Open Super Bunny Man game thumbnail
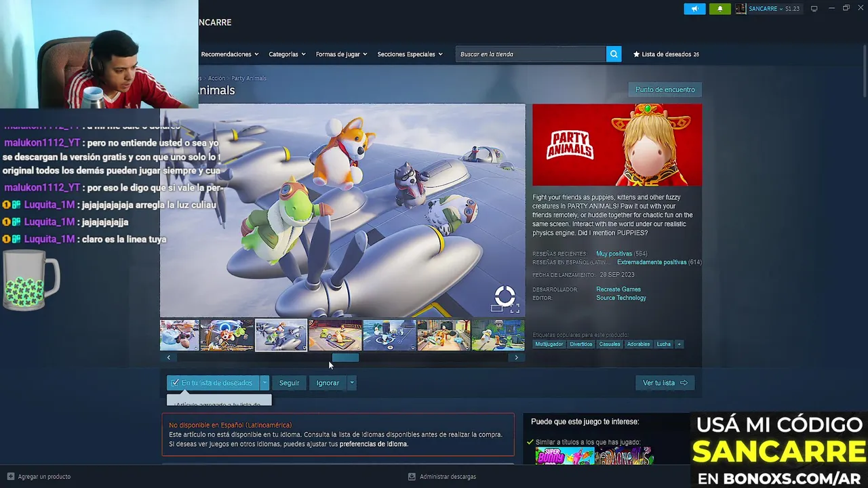Image resolution: width=868 pixels, height=488 pixels. [x=565, y=456]
